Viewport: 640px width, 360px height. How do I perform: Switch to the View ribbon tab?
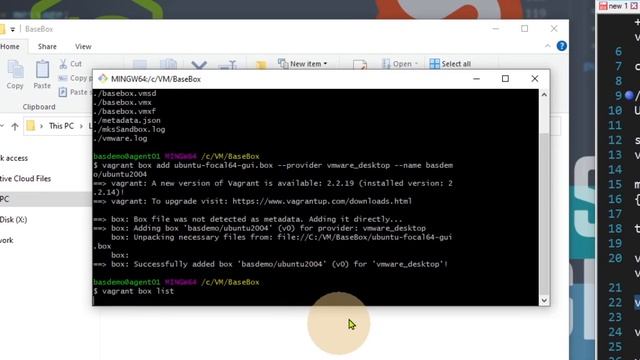(83, 47)
